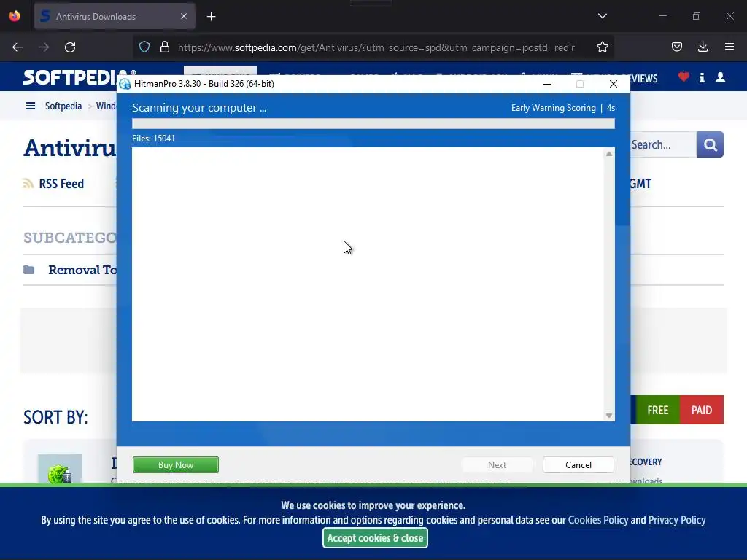Filter listings by FREE
The width and height of the screenshot is (747, 560).
coord(657,410)
